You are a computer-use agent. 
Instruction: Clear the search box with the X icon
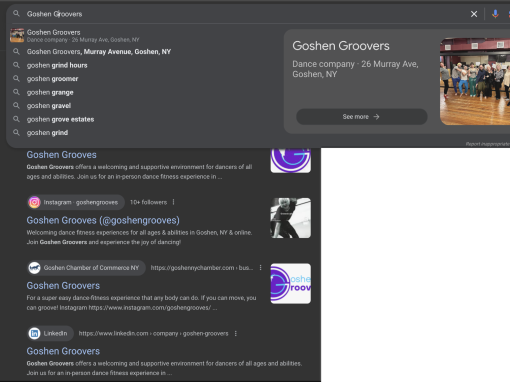[x=474, y=14]
